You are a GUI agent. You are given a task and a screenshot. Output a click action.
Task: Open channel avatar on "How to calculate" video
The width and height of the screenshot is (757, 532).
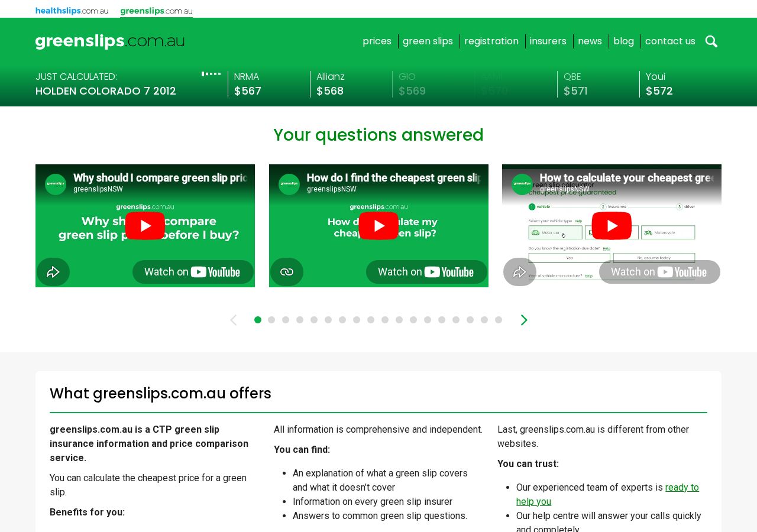tap(522, 184)
